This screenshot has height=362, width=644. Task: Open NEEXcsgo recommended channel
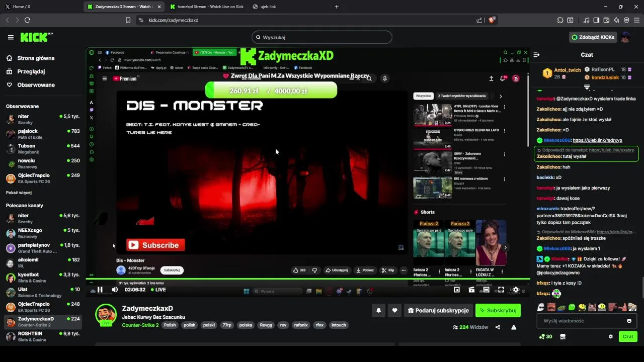pyautogui.click(x=43, y=233)
